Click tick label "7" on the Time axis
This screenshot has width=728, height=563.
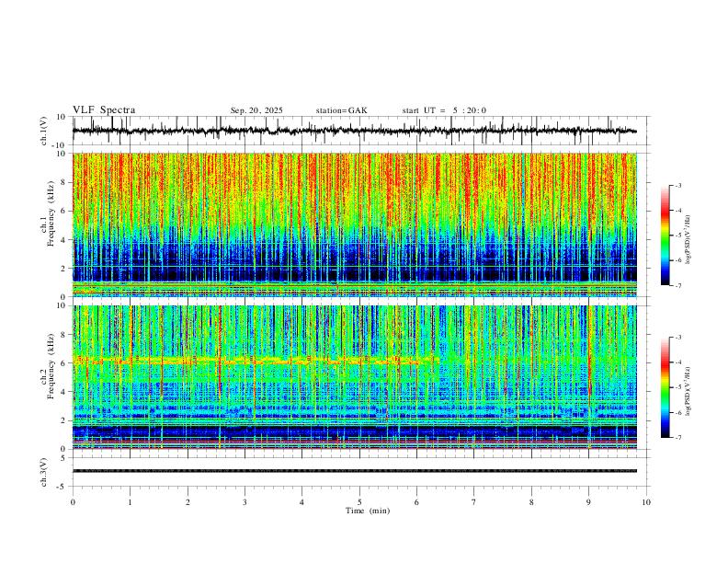(474, 502)
